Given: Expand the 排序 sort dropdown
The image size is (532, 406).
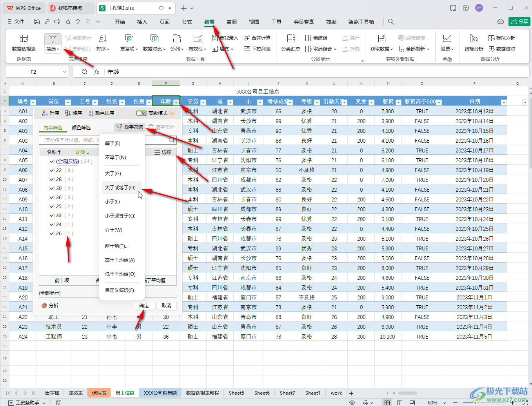Looking at the screenshot, I should [x=103, y=49].
